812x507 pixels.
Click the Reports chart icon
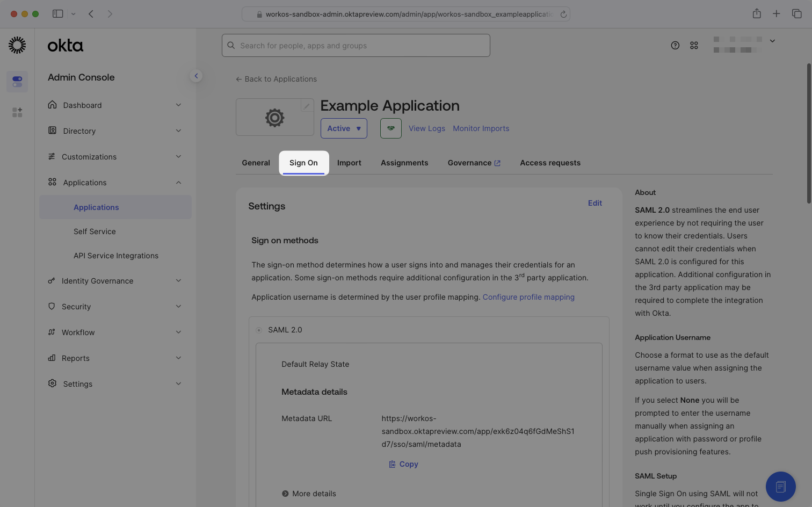click(x=52, y=358)
